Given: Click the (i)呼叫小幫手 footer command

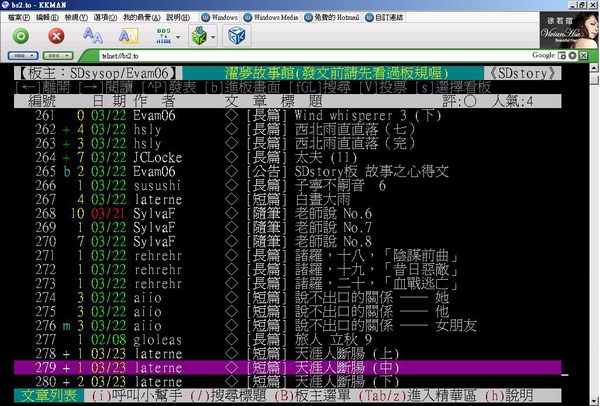Looking at the screenshot, I should [137, 396].
